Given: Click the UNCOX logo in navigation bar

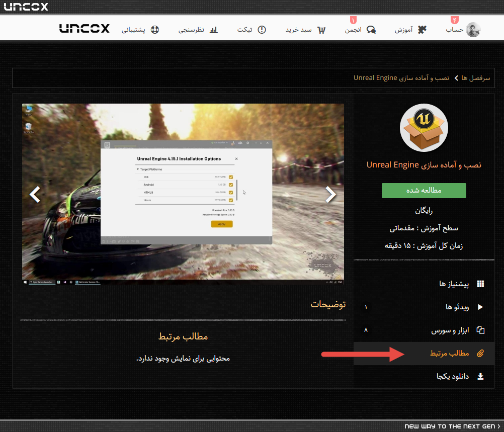Looking at the screenshot, I should point(84,28).
